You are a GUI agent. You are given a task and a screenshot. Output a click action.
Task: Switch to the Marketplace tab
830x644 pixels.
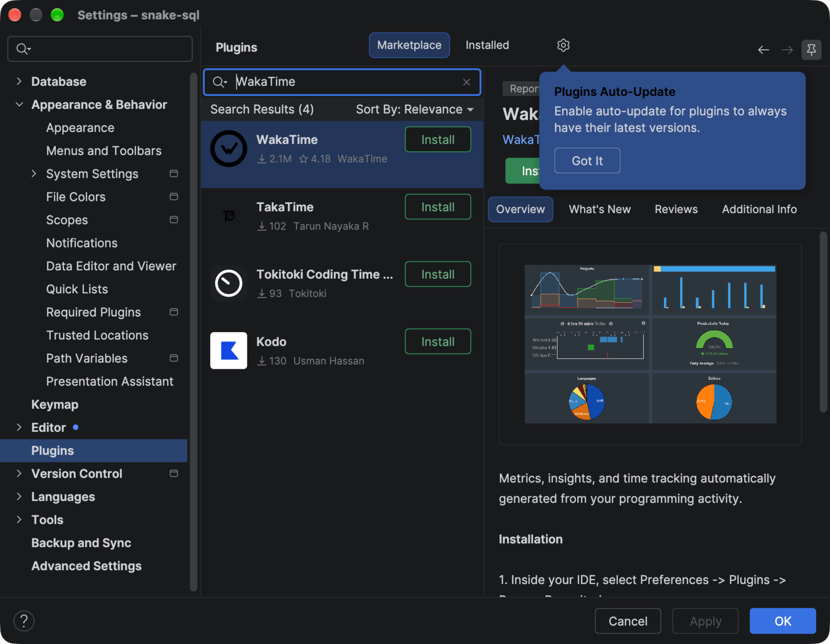[409, 45]
